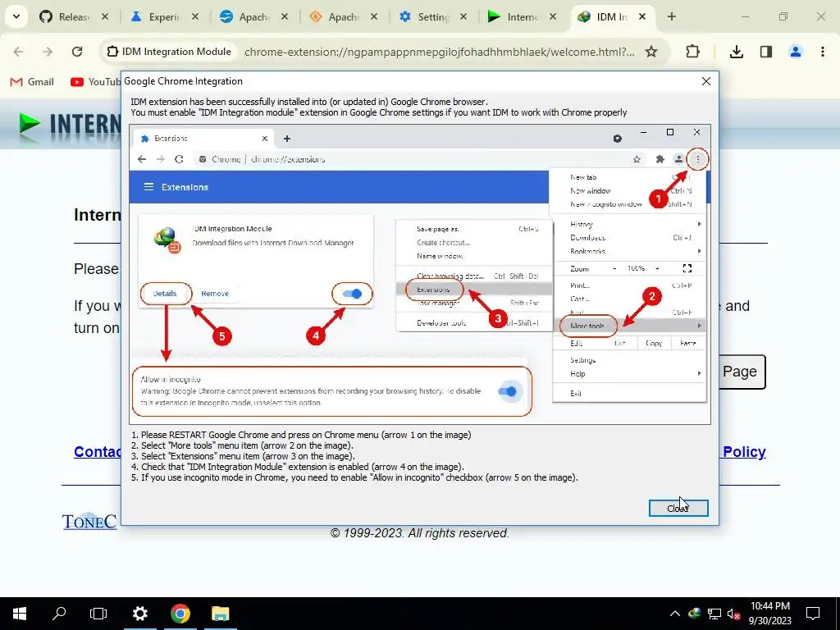
Task: Open Windows taskbar search
Action: click(x=59, y=614)
